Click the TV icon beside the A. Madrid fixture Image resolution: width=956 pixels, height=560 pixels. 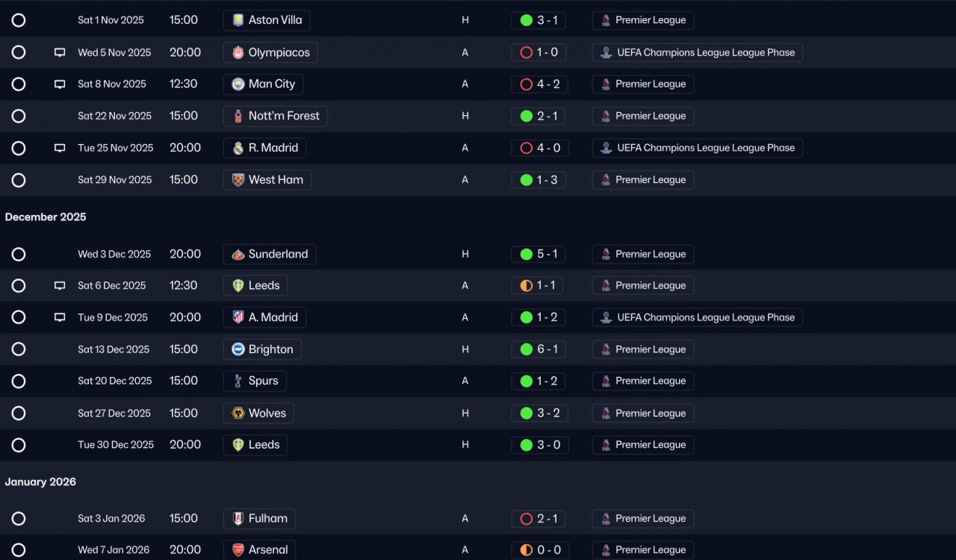click(x=60, y=317)
